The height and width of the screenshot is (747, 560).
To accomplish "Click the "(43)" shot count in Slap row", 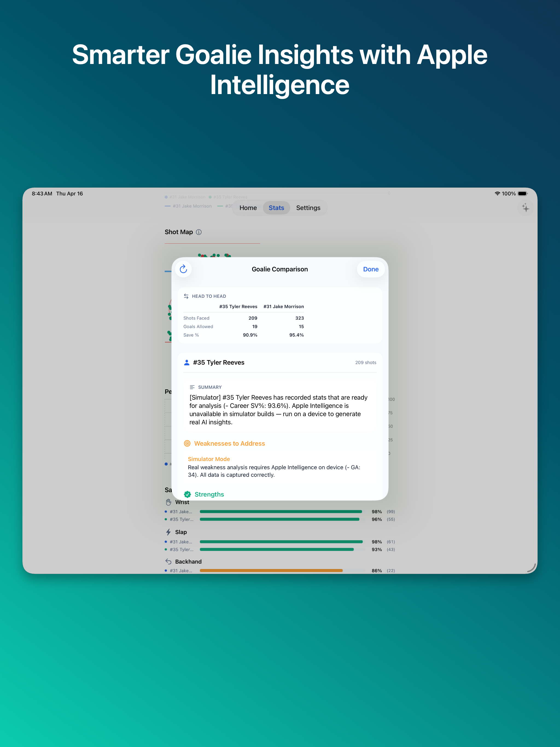I will pos(391,549).
